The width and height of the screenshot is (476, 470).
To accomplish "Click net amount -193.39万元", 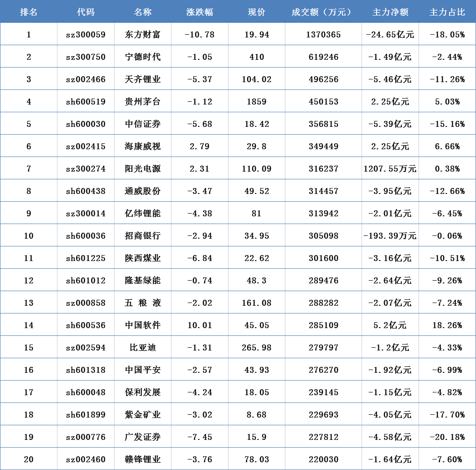I will point(390,236).
